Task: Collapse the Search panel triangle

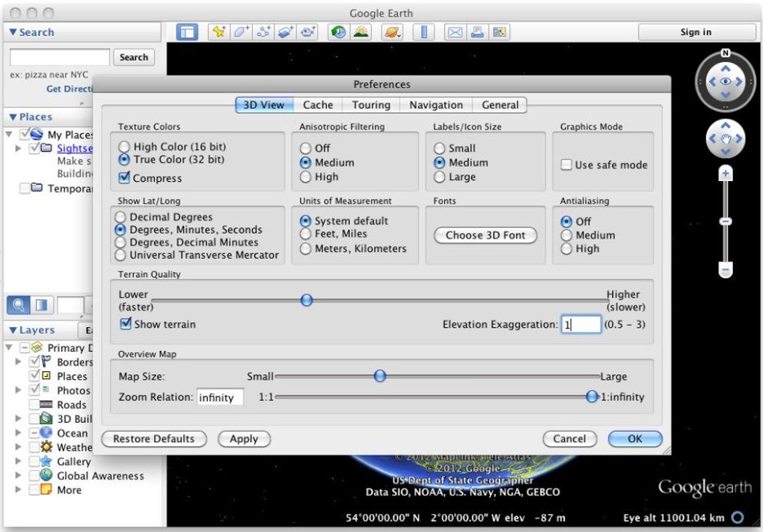Action: pyautogui.click(x=13, y=32)
